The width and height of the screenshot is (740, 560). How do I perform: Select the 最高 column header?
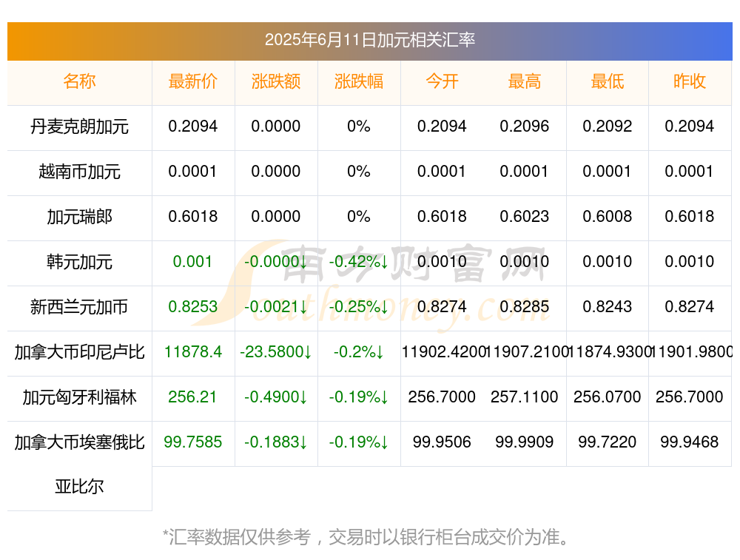525,81
